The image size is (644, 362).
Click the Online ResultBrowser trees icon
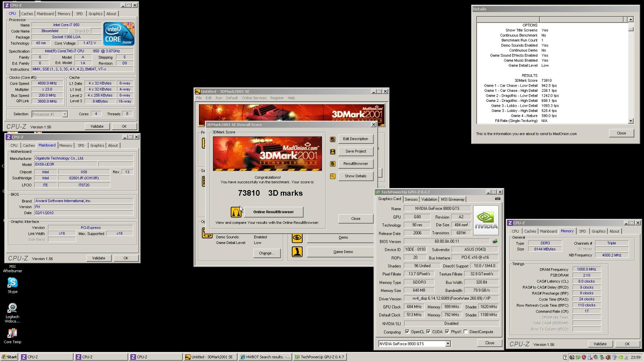[x=236, y=212]
